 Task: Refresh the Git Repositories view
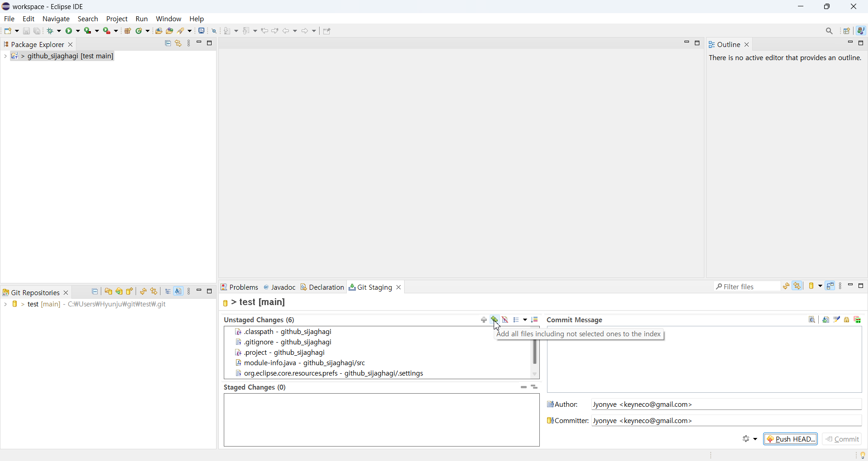click(x=143, y=292)
